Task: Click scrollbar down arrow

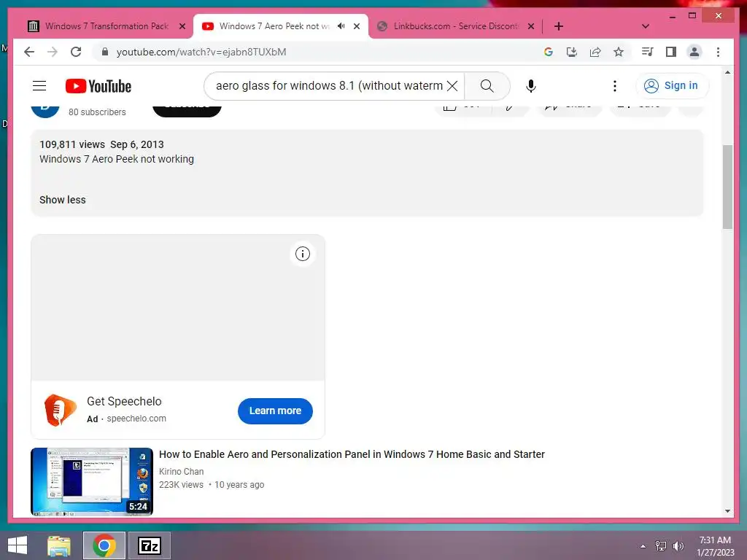Action: click(727, 511)
